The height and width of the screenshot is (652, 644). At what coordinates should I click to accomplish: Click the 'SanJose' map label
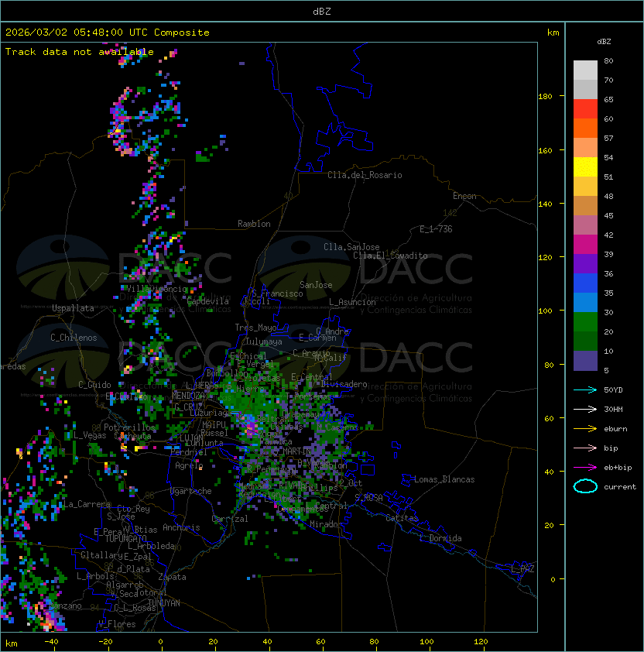316,285
